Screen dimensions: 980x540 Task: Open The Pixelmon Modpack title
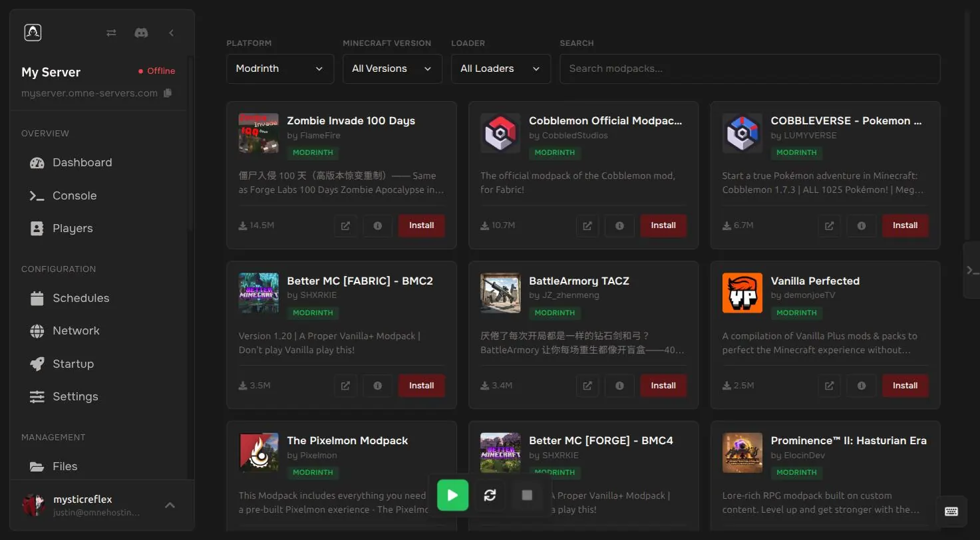click(347, 440)
